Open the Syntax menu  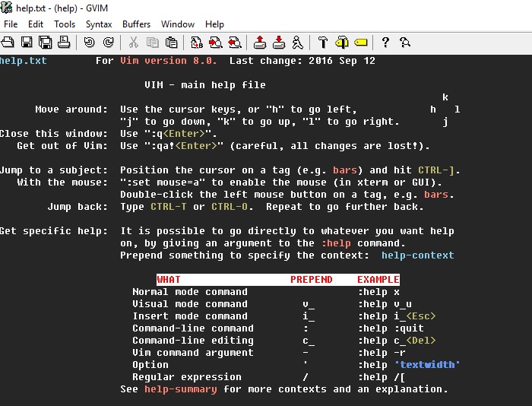coord(99,24)
